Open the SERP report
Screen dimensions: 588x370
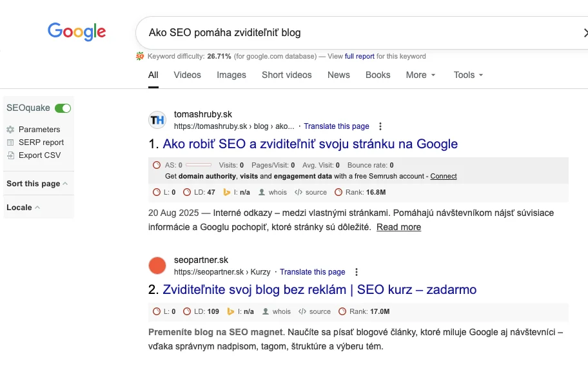[41, 142]
